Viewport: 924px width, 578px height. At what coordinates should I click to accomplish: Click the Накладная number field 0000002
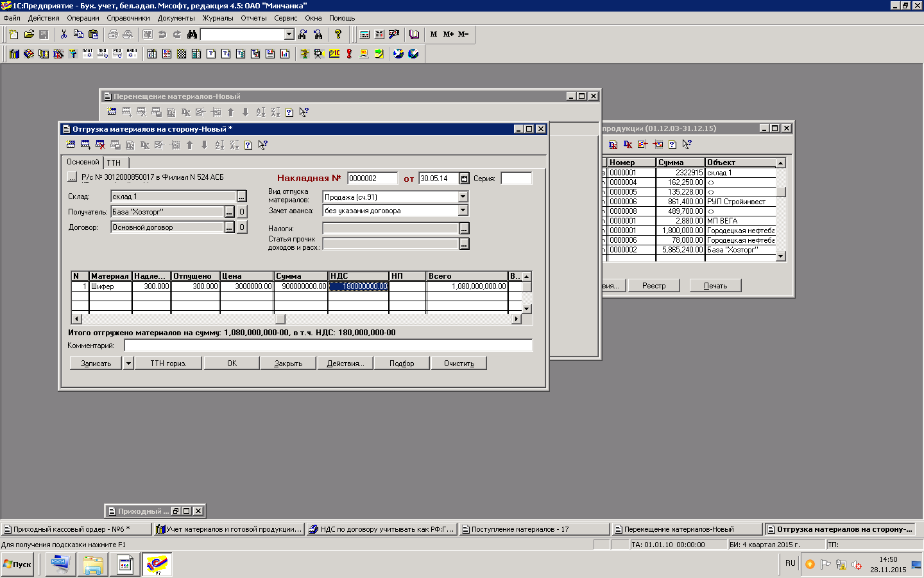[x=372, y=179]
